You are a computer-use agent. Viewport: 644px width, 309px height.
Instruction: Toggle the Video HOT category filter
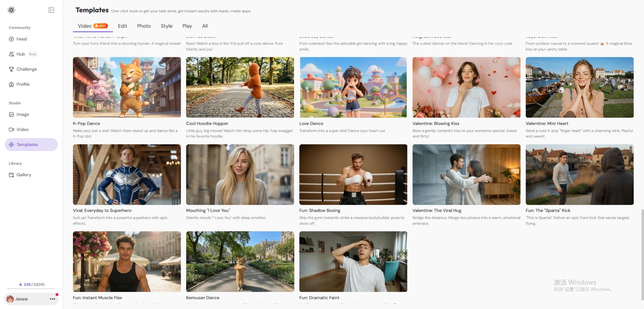click(92, 26)
